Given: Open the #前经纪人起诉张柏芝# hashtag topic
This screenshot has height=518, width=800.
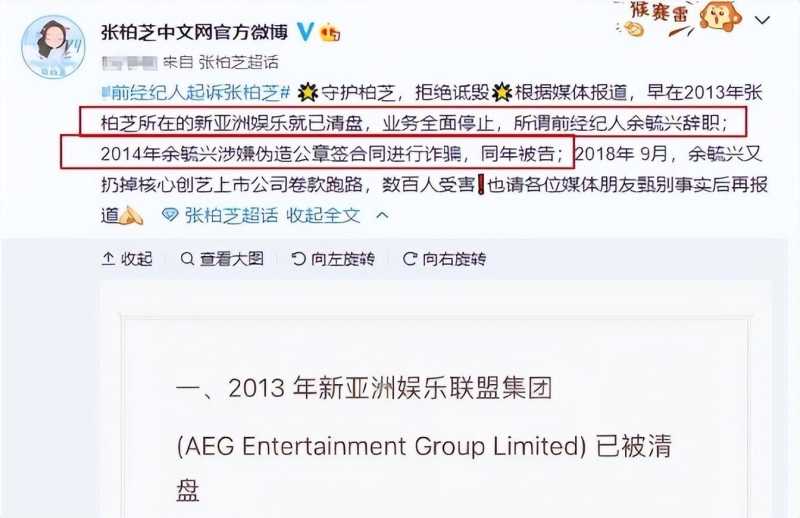Looking at the screenshot, I should click(196, 92).
